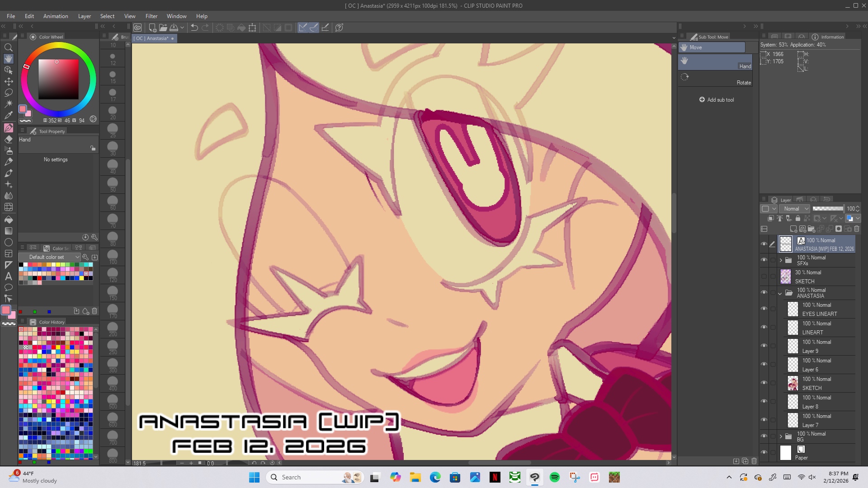Select the Eraser tool

click(x=9, y=139)
